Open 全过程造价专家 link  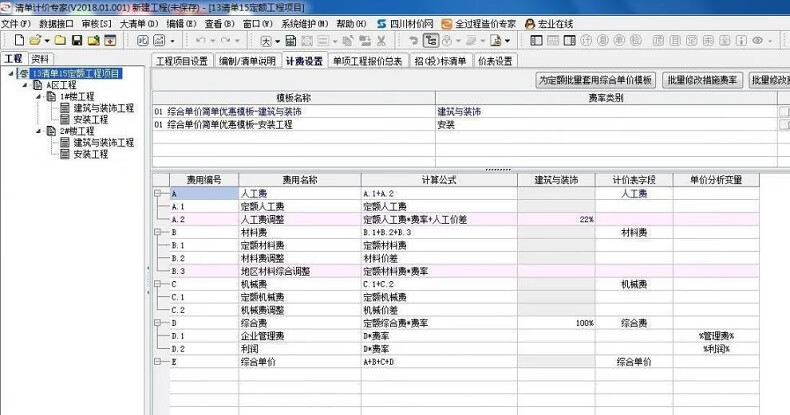pyautogui.click(x=479, y=24)
